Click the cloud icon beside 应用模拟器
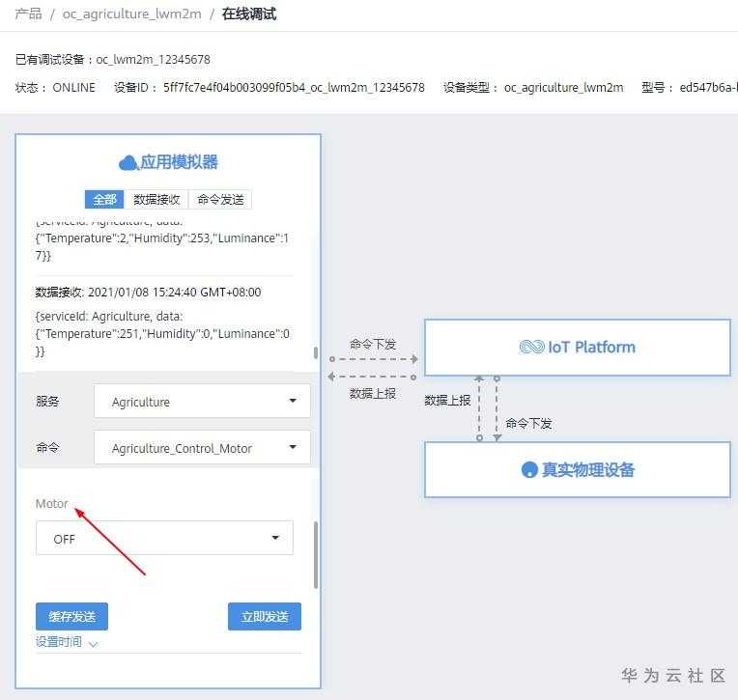Viewport: 738px width, 700px height. coord(128,163)
